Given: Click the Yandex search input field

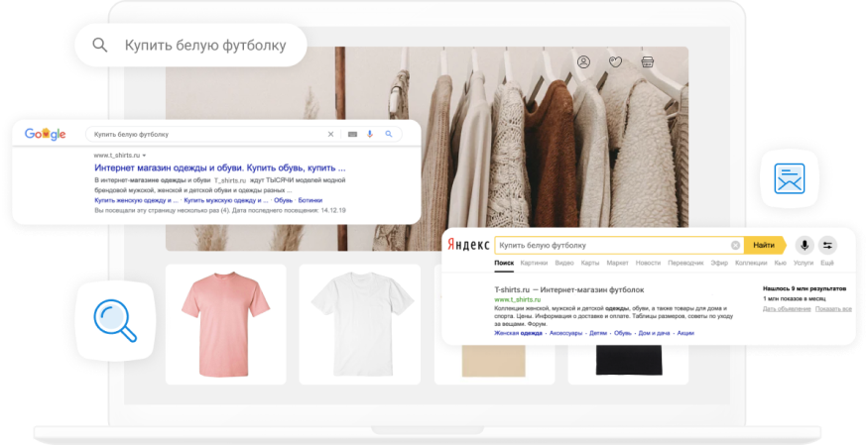Looking at the screenshot, I should [610, 245].
